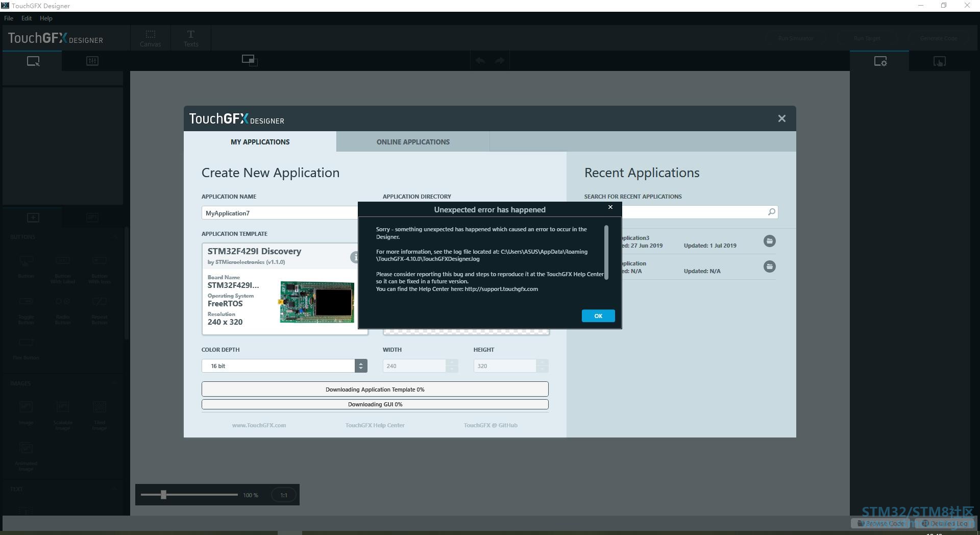Click the Run Target button
Viewport: 980px width, 535px height.
[867, 38]
